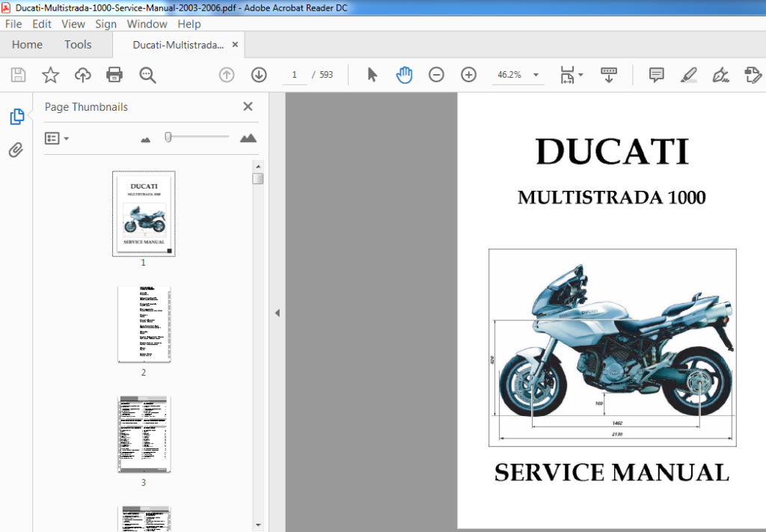Screen dimensions: 766x532
Task: Open the File menu
Action: click(13, 24)
